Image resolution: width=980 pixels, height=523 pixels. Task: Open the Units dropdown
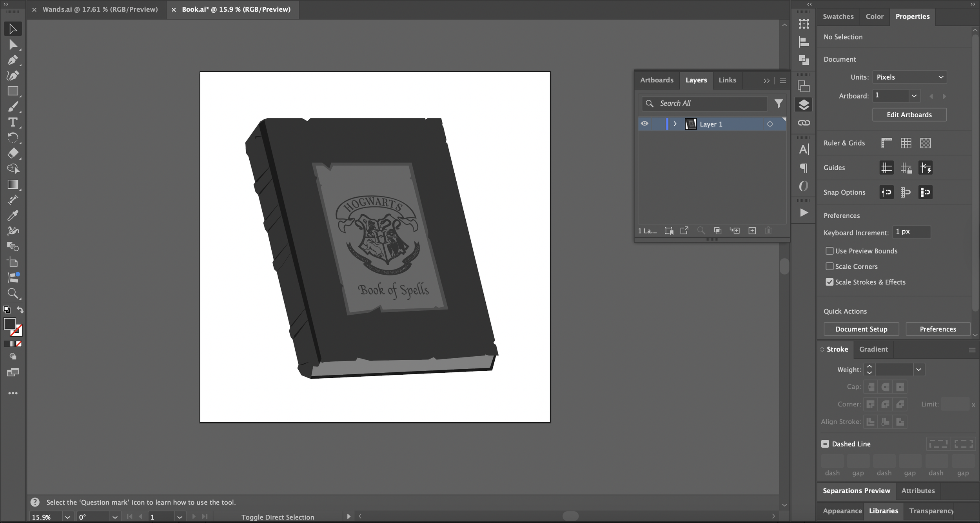[x=909, y=77]
